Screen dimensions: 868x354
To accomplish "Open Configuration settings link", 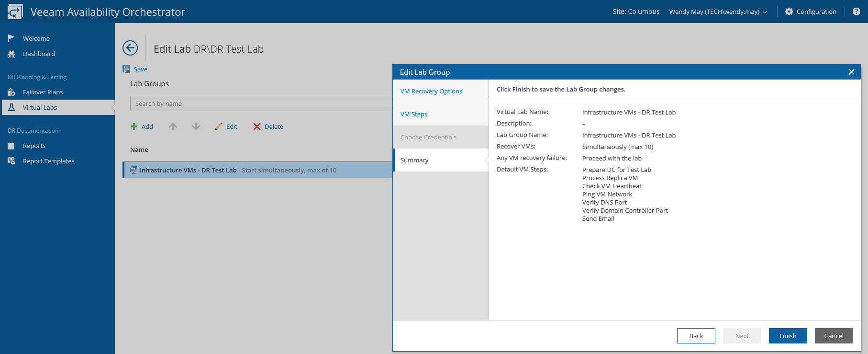I will point(817,11).
